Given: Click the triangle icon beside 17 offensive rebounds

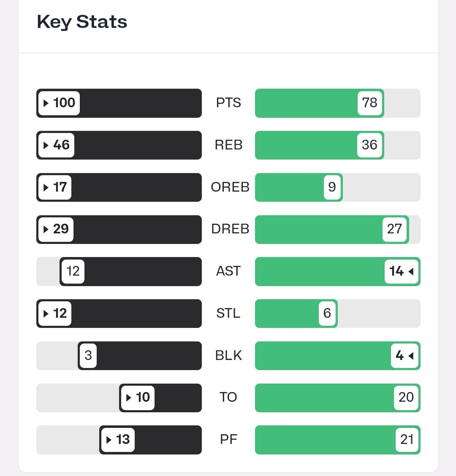Looking at the screenshot, I should [46, 187].
